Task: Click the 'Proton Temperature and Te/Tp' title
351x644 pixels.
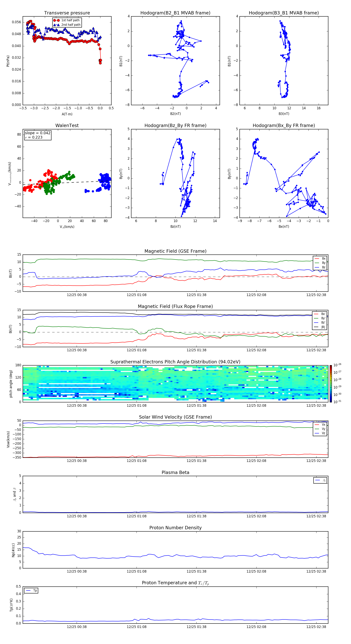Action: pos(175,583)
